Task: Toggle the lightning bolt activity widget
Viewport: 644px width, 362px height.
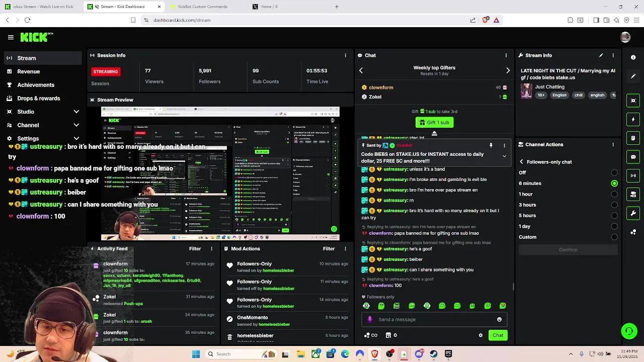Action: pos(633,120)
